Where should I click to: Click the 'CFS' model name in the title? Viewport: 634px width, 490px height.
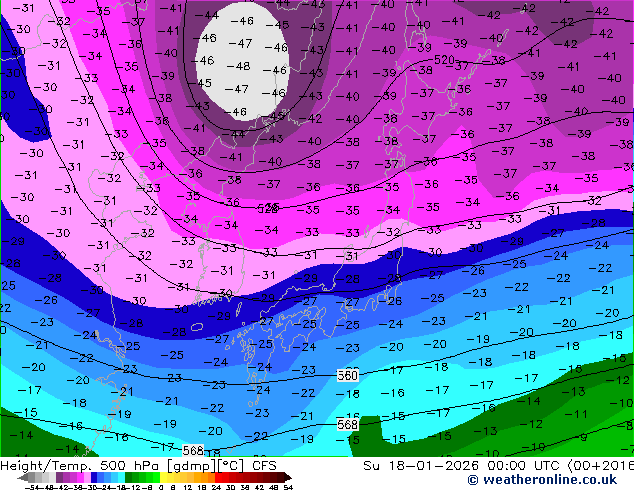pyautogui.click(x=264, y=466)
